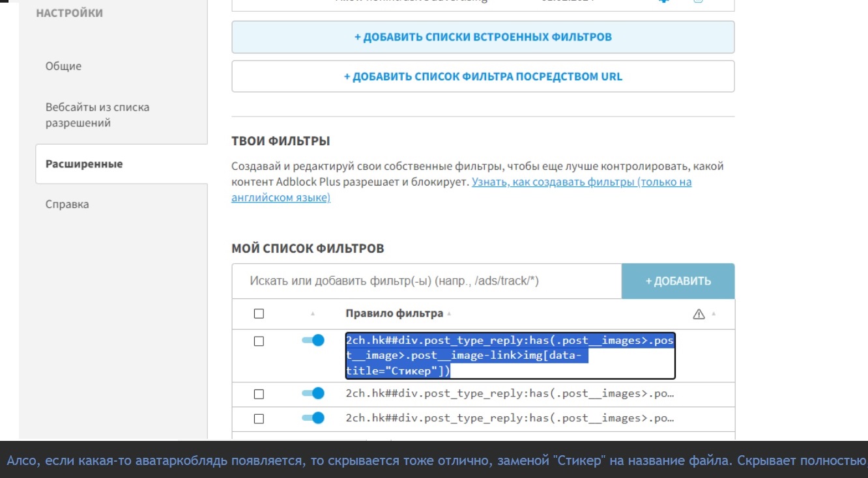The height and width of the screenshot is (478, 868).
Task: Open the Общие settings tab
Action: pos(63,66)
